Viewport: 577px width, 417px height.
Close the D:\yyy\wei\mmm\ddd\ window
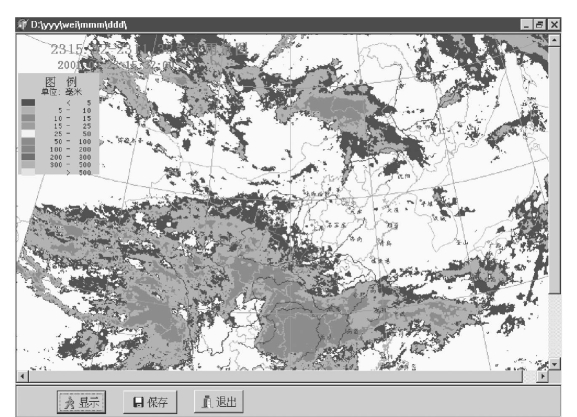[554, 25]
